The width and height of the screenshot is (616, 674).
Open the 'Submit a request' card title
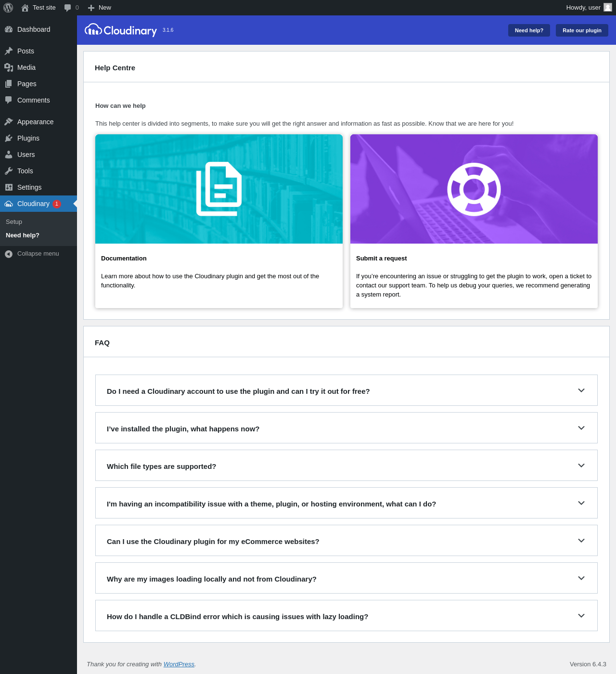point(381,259)
